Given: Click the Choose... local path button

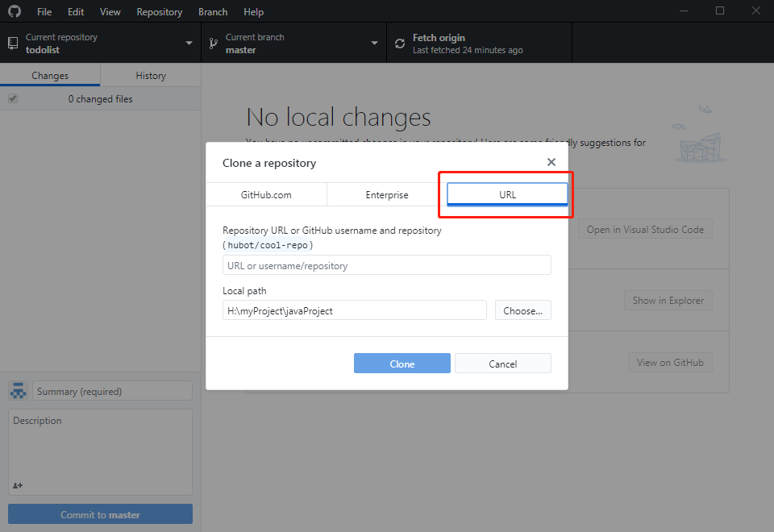Looking at the screenshot, I should coord(522,310).
